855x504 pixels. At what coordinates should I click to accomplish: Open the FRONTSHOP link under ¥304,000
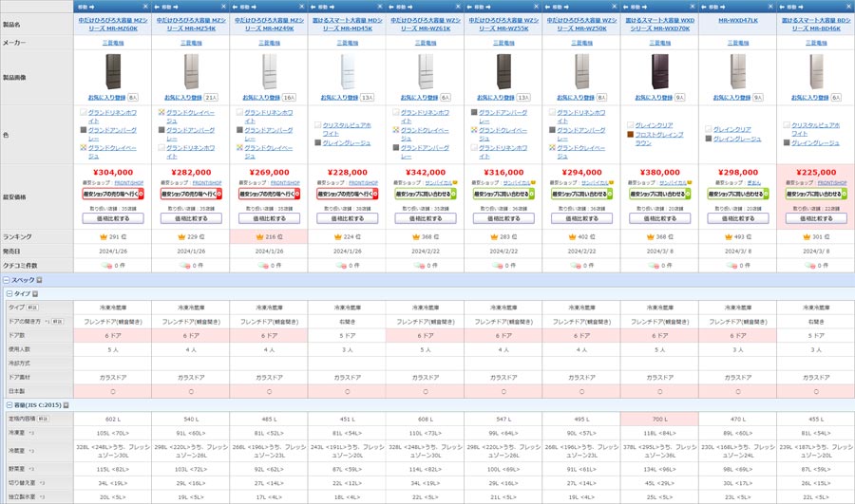[128, 182]
